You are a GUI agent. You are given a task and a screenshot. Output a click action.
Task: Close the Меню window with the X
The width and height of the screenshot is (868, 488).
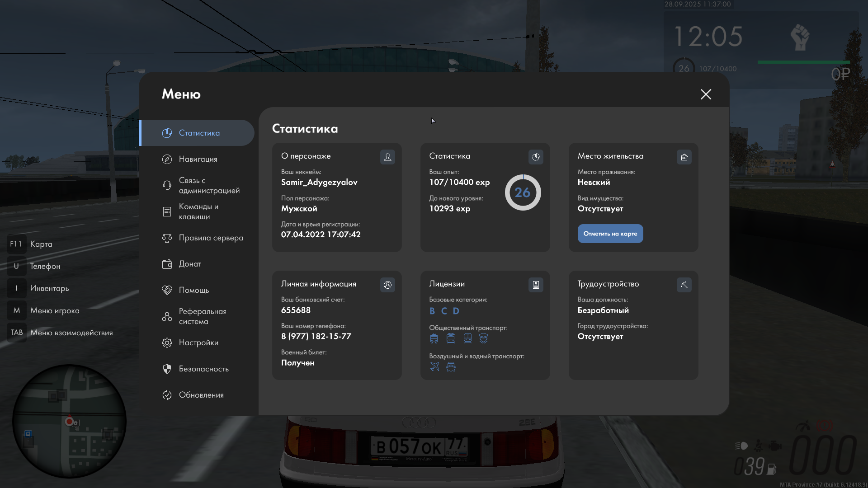click(706, 94)
